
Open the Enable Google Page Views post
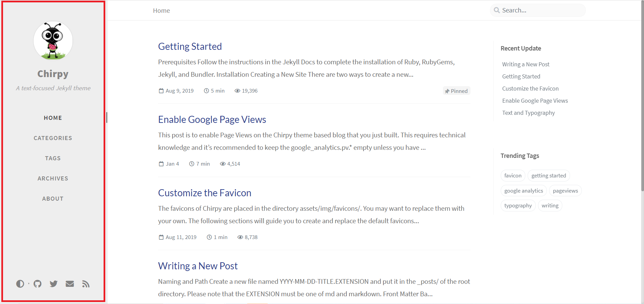tap(212, 120)
